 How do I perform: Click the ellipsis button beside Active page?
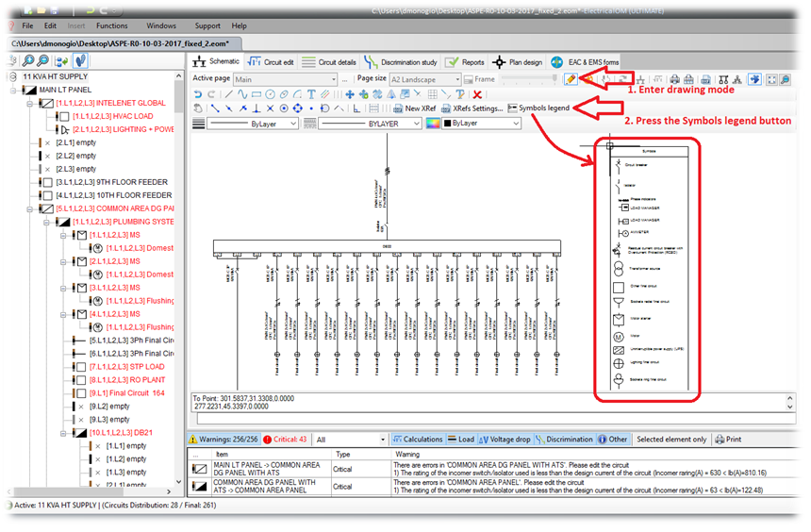pos(344,79)
